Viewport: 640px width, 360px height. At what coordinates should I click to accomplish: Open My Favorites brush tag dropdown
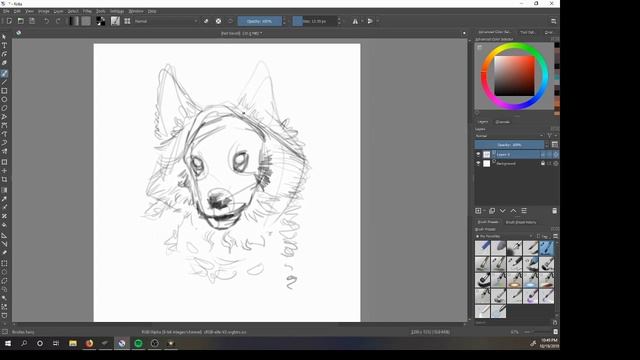(504, 236)
